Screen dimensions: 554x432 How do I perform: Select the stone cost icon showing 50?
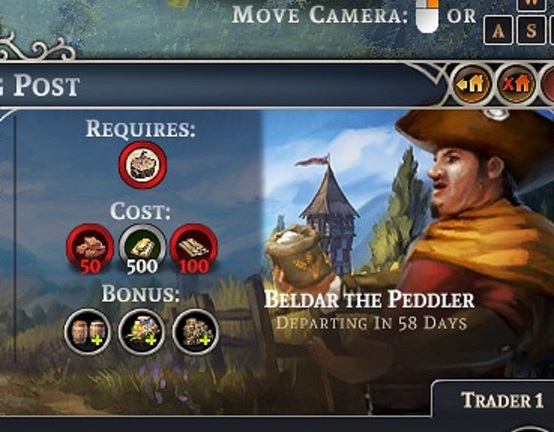(90, 249)
